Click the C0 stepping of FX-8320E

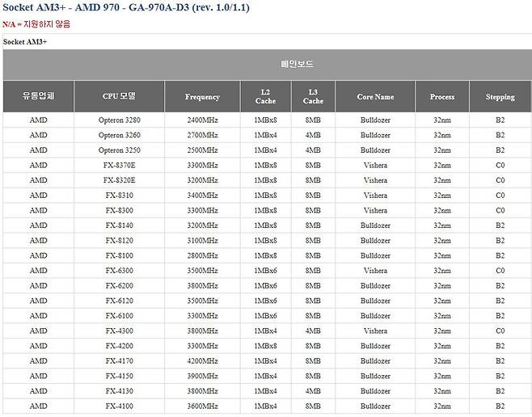pyautogui.click(x=500, y=180)
